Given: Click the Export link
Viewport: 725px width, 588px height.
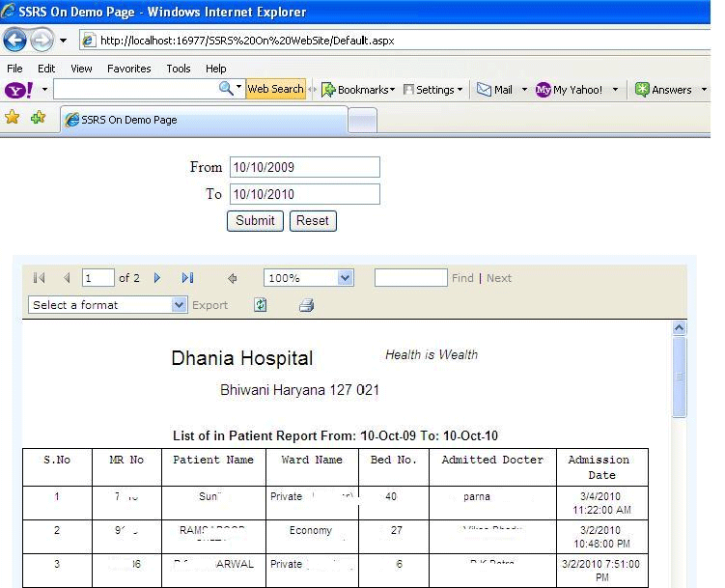Looking at the screenshot, I should (209, 305).
